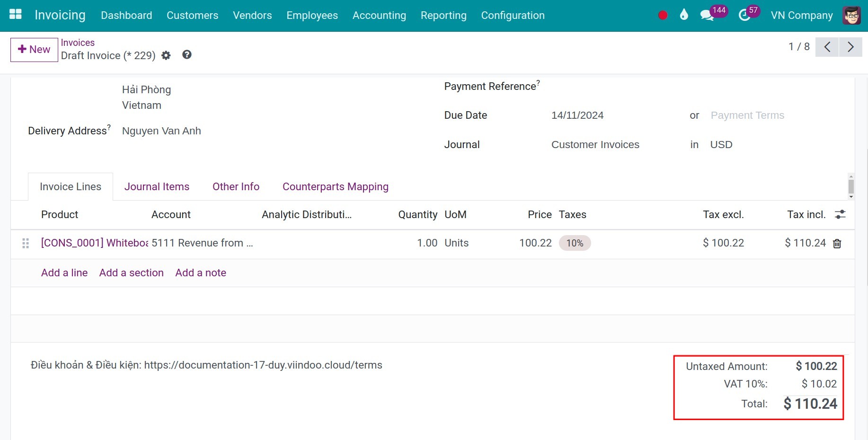Click the Quantity column header
868x440 pixels.
point(417,215)
